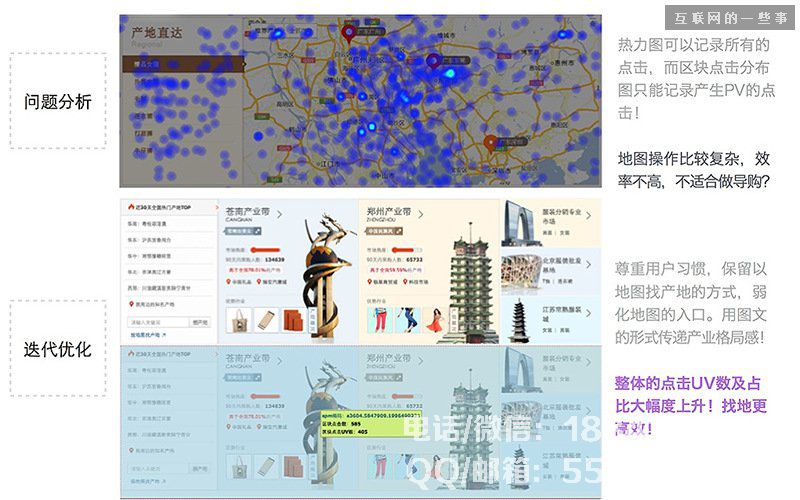Open 服装分销专业市场 arrow in the upper panel
This screenshot has height=500, width=800.
[x=588, y=216]
